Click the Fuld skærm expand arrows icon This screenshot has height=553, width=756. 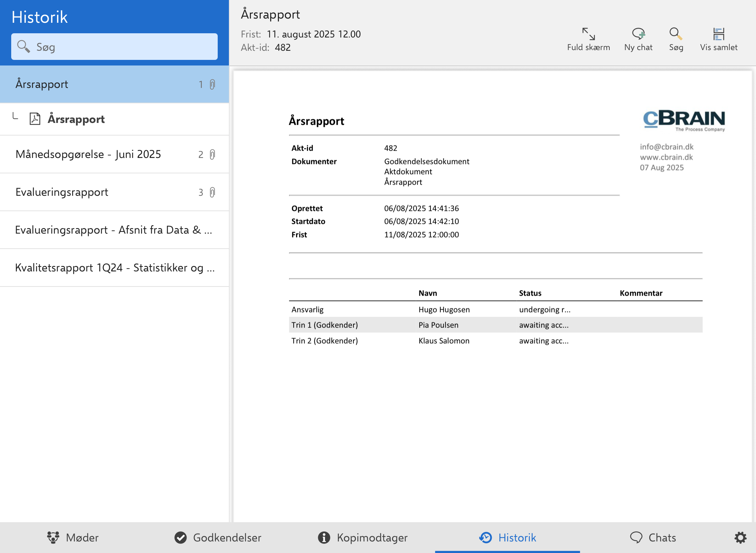[588, 34]
